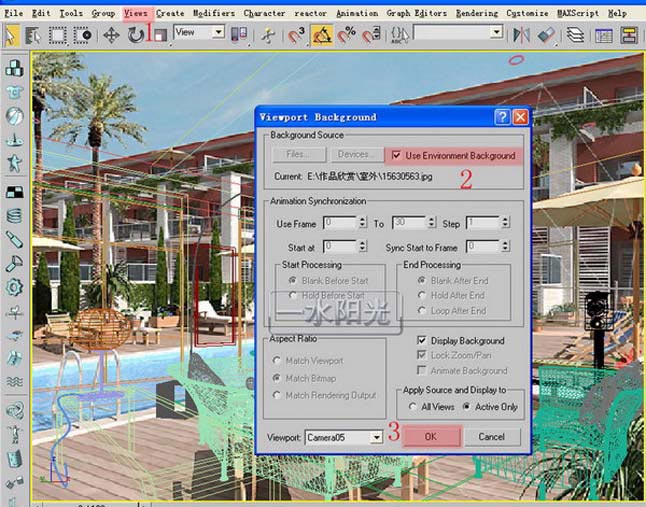646x507 pixels.
Task: Toggle Animate Background checkbox
Action: coord(421,370)
